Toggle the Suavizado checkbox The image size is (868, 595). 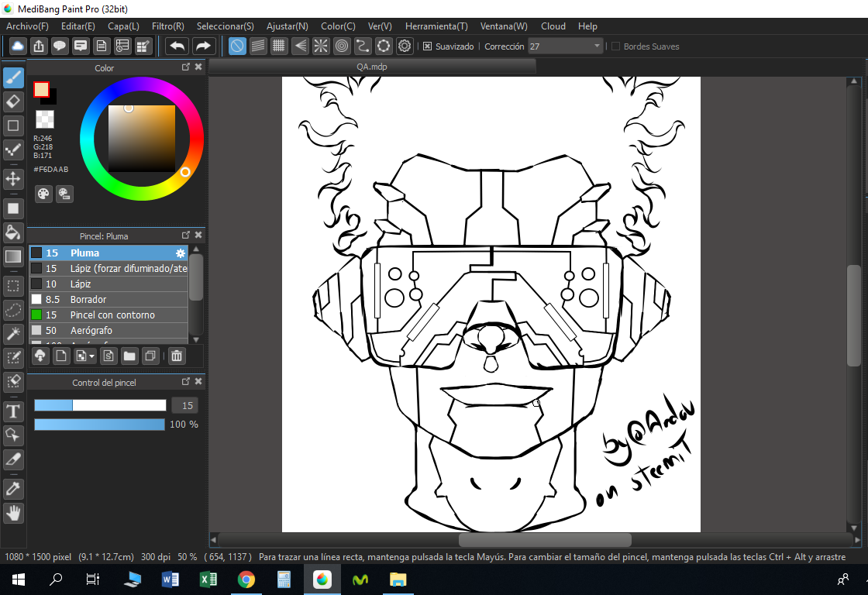point(427,46)
